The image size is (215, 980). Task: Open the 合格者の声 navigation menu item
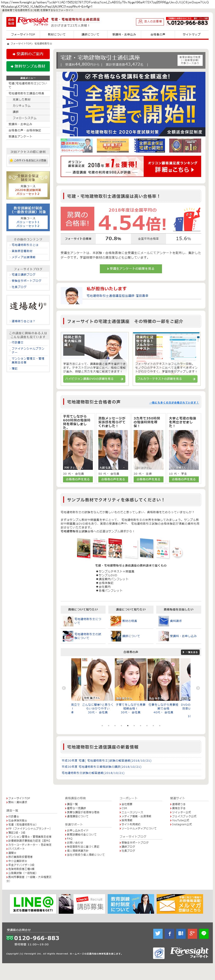tap(158, 34)
